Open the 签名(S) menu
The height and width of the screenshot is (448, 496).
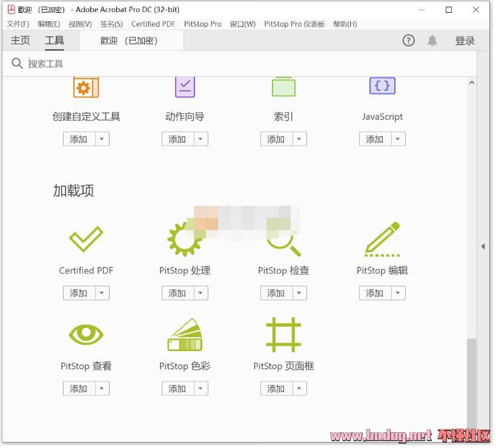point(111,24)
